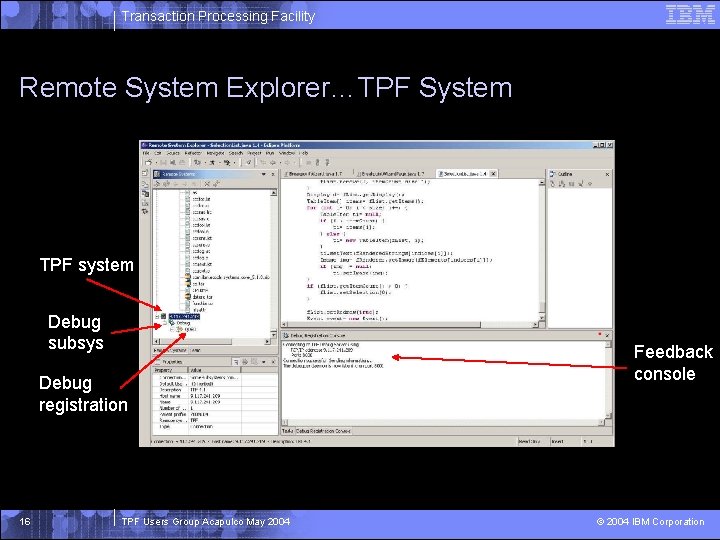Close the Remote Systems view

point(273,174)
